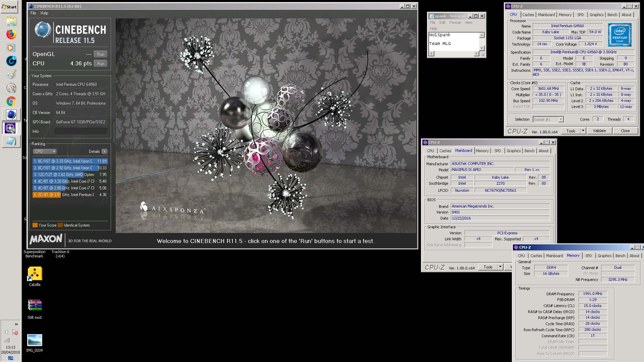This screenshot has width=644, height=362.
Task: Click the Close button in CPU-Z
Action: (x=625, y=131)
